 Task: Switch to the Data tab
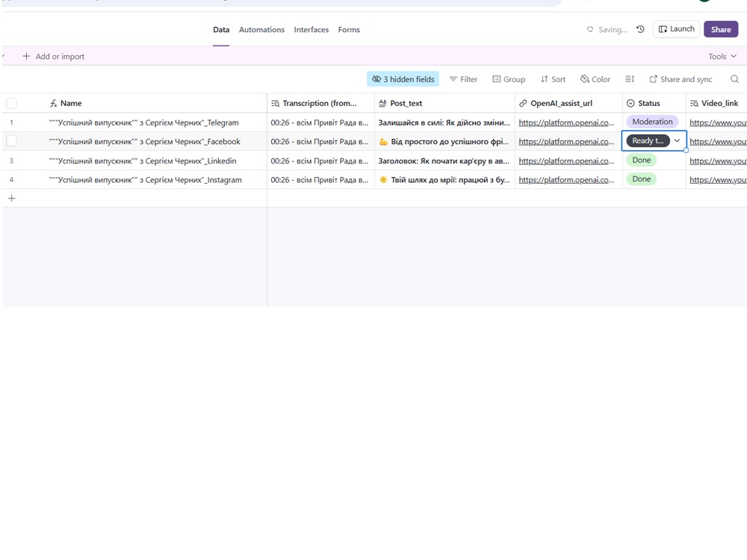click(x=221, y=30)
